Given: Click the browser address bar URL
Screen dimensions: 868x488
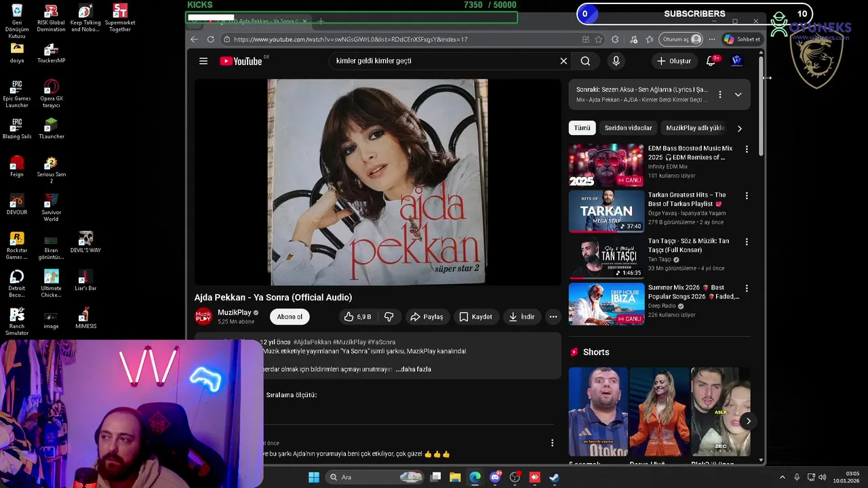Looking at the screenshot, I should (351, 39).
